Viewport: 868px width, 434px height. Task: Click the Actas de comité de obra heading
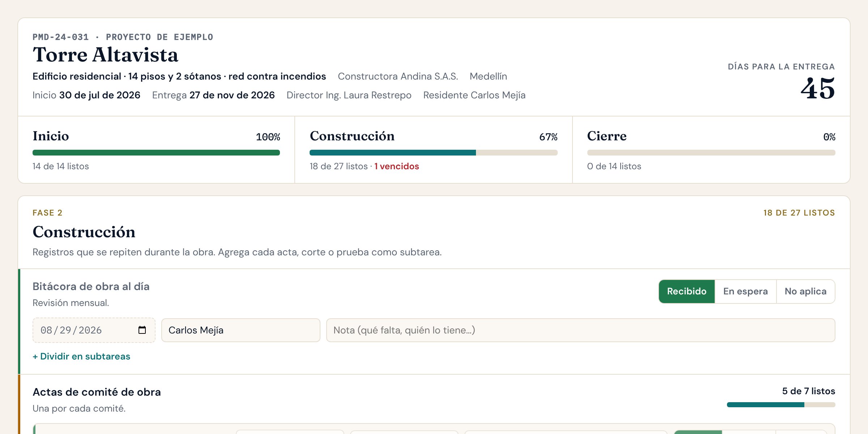(x=97, y=392)
